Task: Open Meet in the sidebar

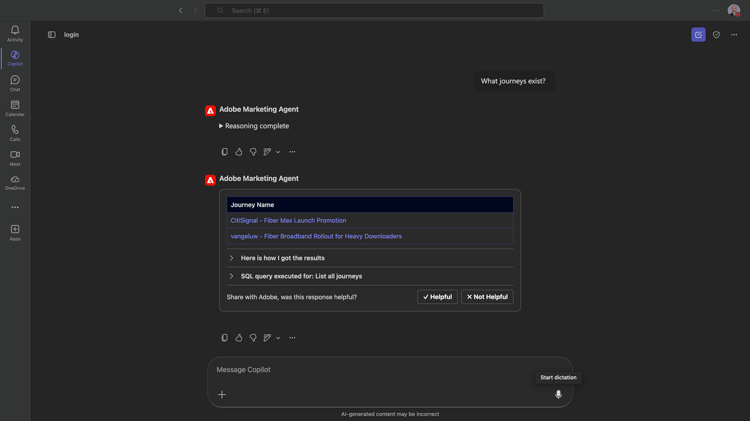Action: tap(15, 158)
